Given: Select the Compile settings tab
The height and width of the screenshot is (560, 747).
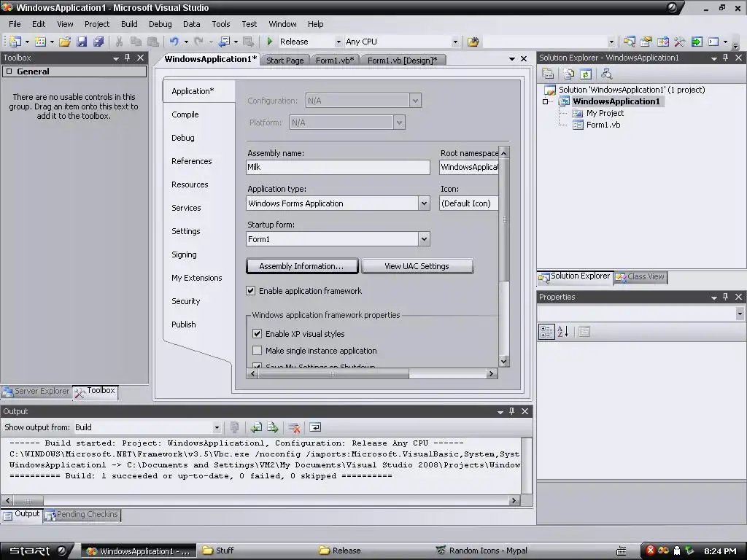Looking at the screenshot, I should [185, 114].
